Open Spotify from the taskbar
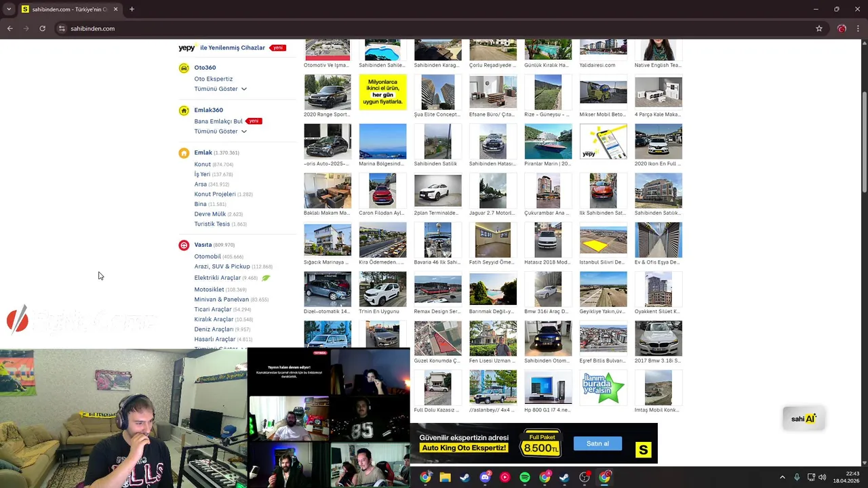 (x=525, y=477)
